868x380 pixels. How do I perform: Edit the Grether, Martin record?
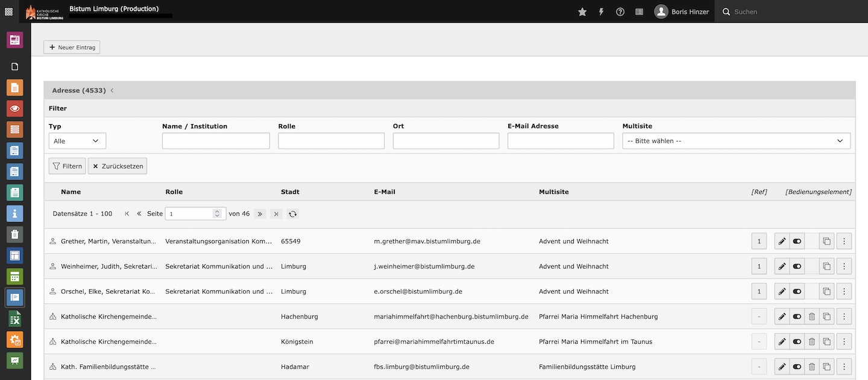(x=781, y=241)
